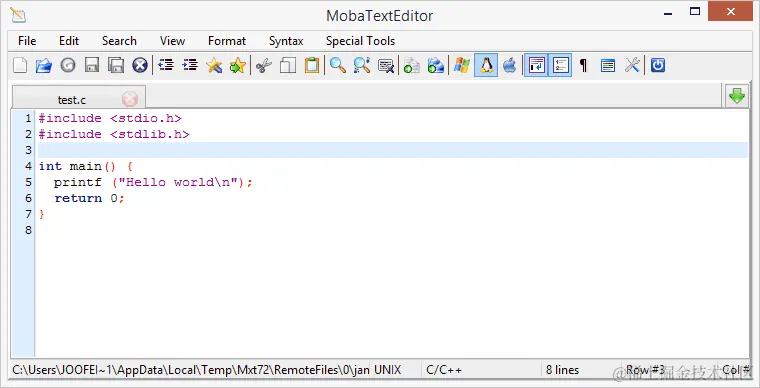Click line number 8 in the gutter
The image size is (760, 388).
pyautogui.click(x=28, y=230)
